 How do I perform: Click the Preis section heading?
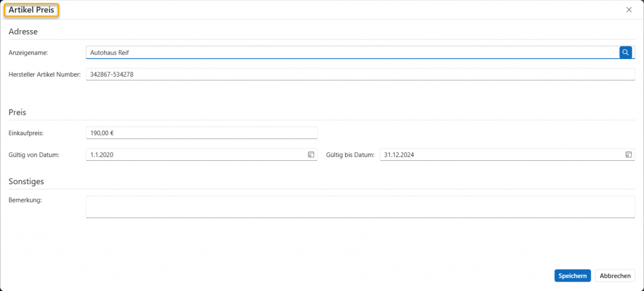click(x=17, y=113)
